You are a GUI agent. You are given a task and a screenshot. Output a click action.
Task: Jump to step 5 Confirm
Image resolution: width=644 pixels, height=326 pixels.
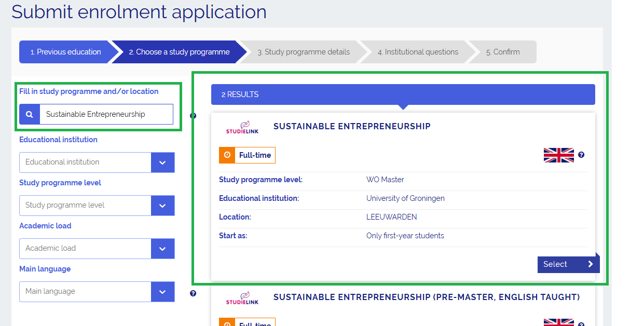pos(502,52)
